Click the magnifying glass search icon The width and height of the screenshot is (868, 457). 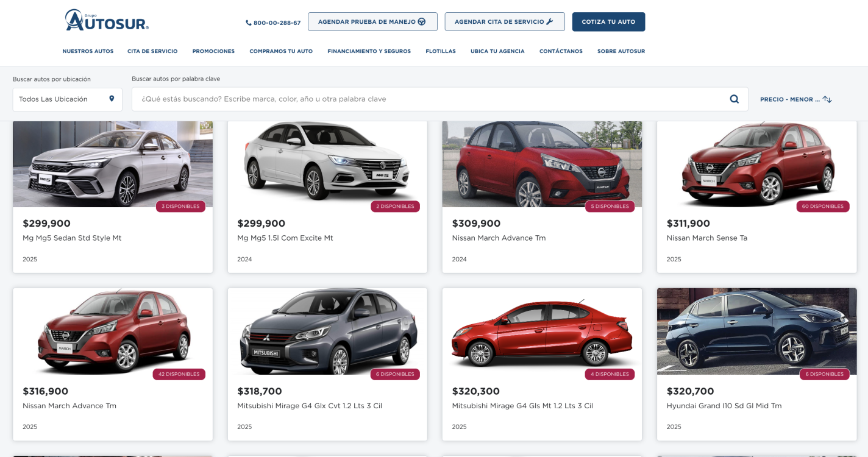(735, 99)
